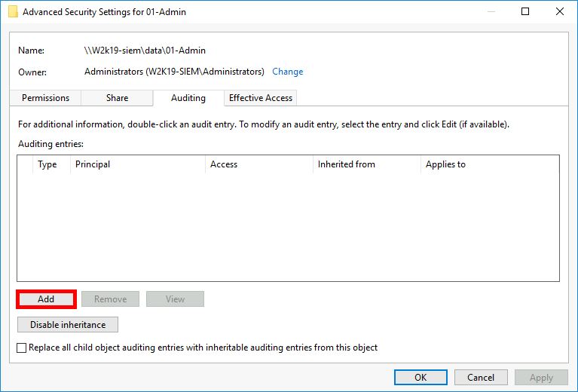Confirm the dialog with OK
The image size is (578, 392).
click(421, 377)
